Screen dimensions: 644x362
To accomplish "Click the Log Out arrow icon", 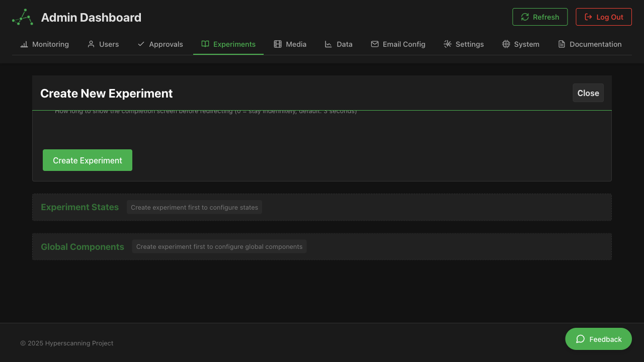I will [588, 17].
